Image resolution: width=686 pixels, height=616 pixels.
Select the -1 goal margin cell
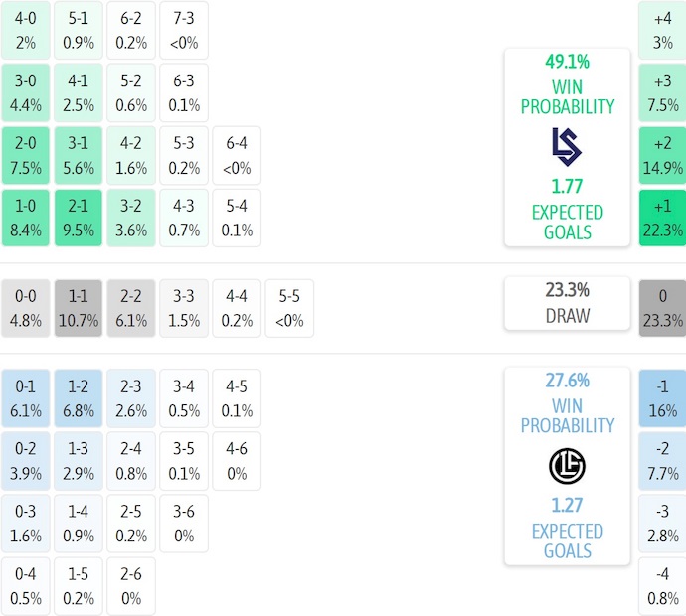click(662, 396)
